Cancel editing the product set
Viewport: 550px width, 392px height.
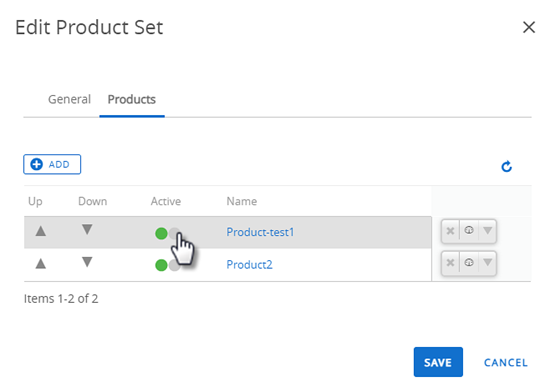[x=506, y=363]
